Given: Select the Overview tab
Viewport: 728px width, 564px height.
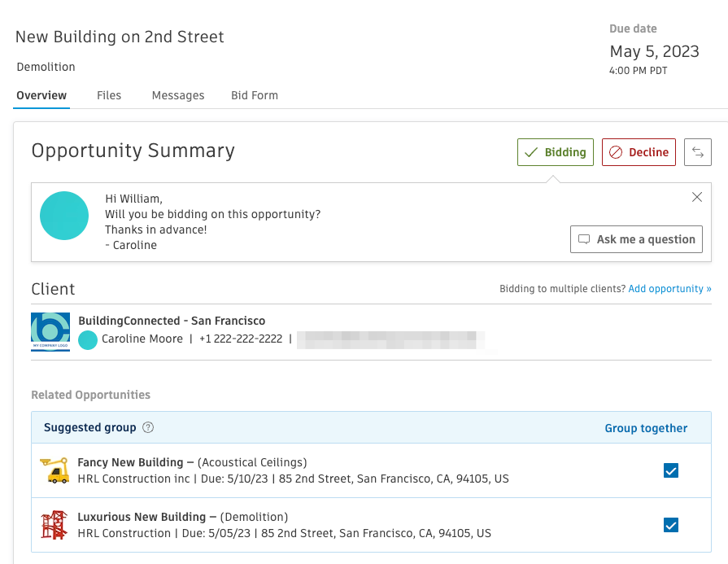Looking at the screenshot, I should 41,95.
